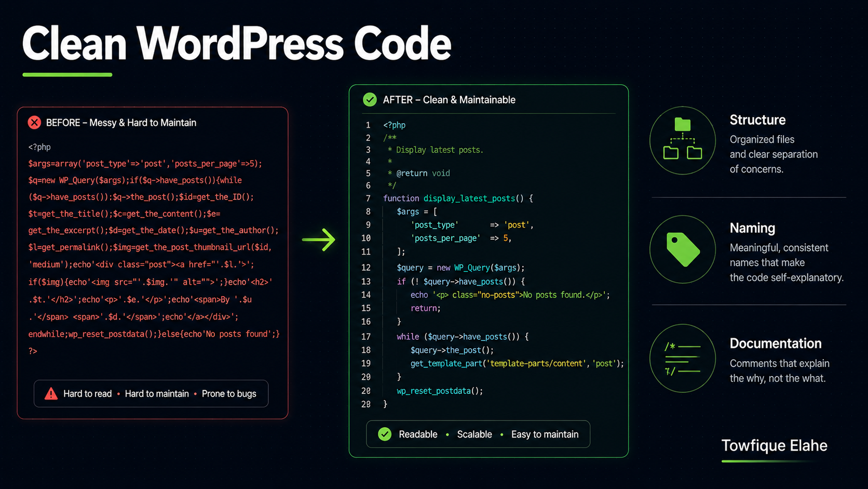The height and width of the screenshot is (489, 868).
Task: Click the 'Towfique Elahe' author name
Action: (x=774, y=445)
